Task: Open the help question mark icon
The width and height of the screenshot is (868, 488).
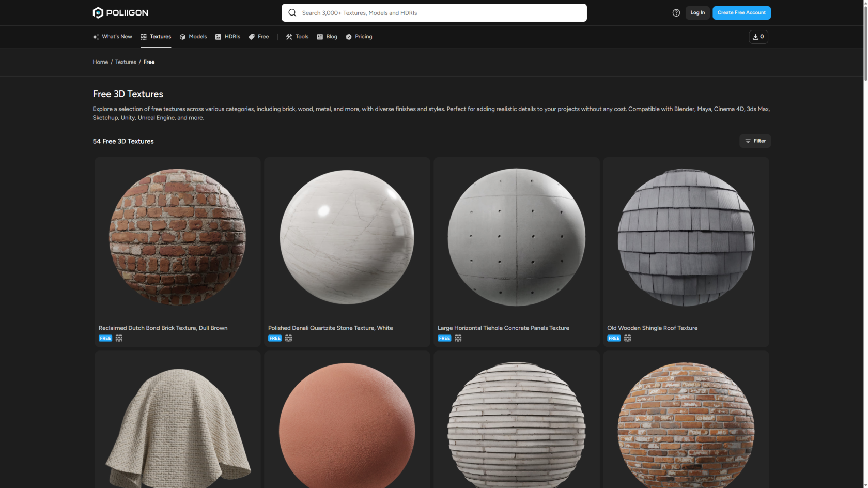Action: click(x=676, y=13)
